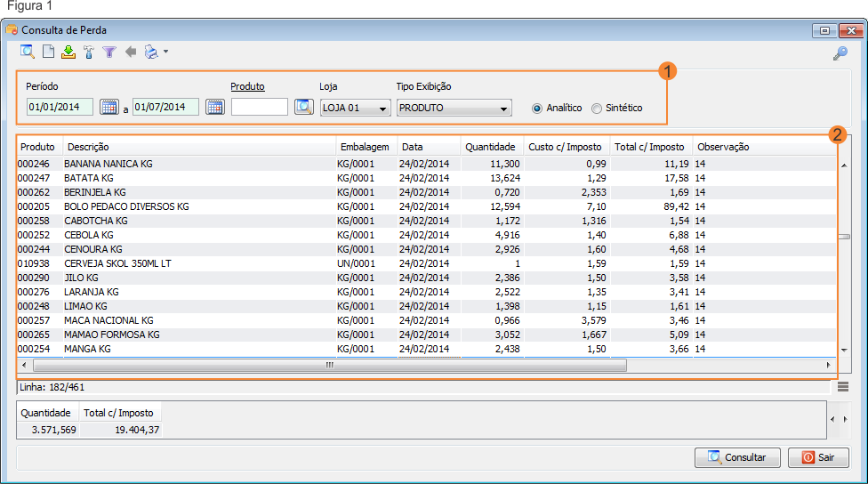
Task: Select the CERVEJA SKOL 350ML LT row
Action: click(x=426, y=263)
